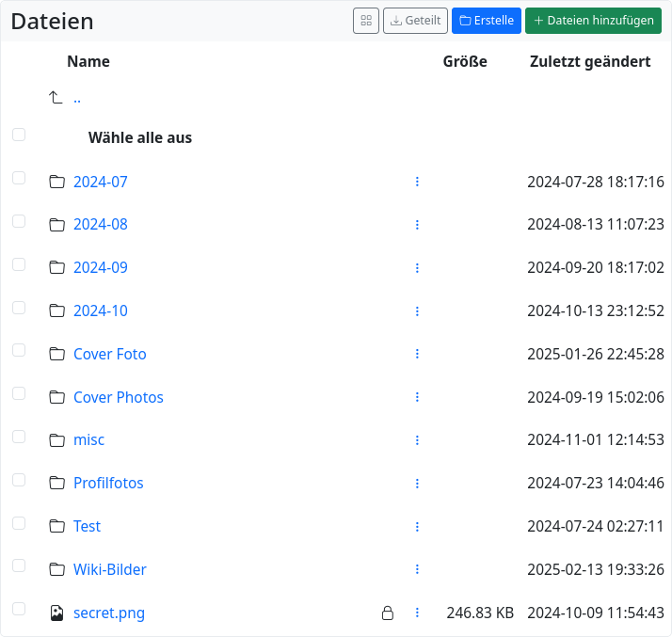Open the secret.png file
The image size is (672, 637).
(109, 613)
